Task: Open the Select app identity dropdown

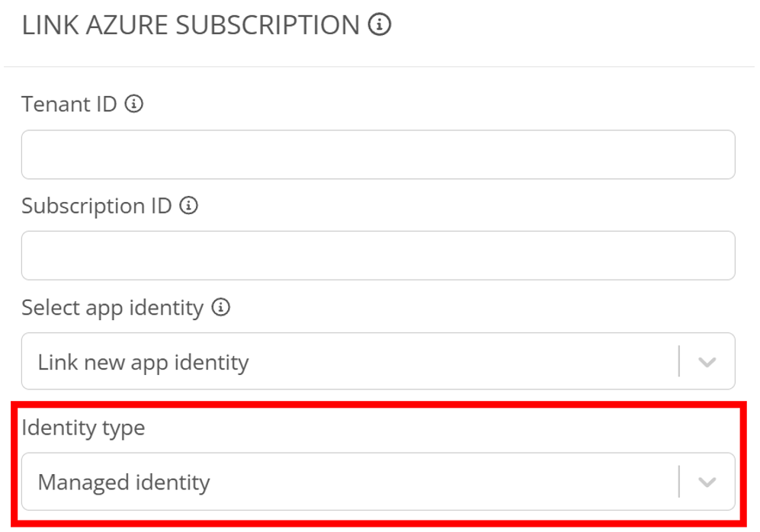Action: pos(351,361)
